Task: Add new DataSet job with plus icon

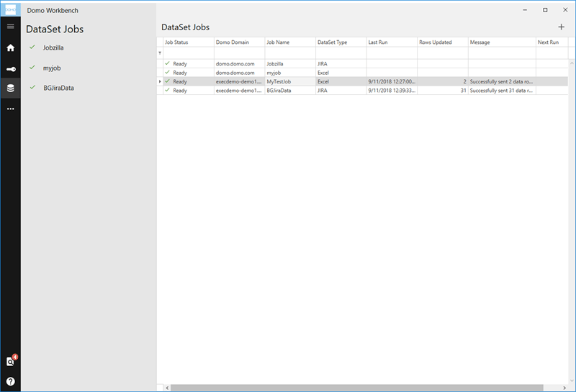Action: 561,27
